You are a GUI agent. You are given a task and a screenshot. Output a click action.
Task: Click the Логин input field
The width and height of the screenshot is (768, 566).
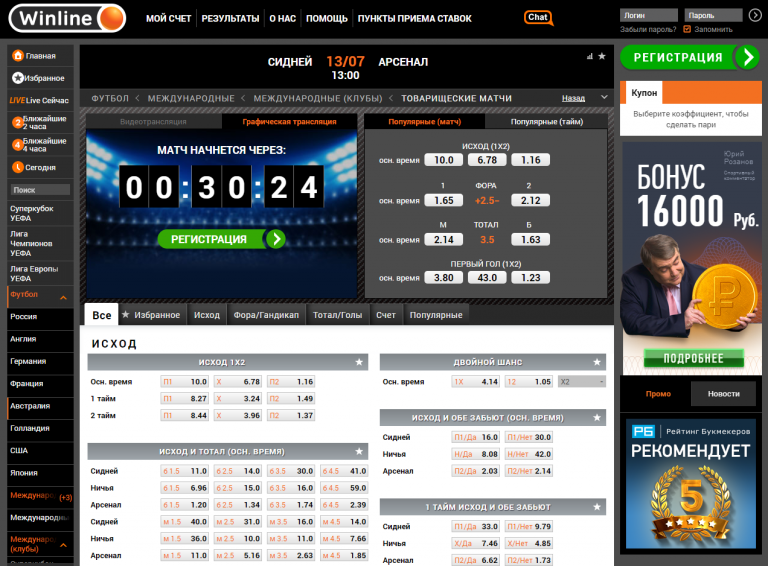click(x=647, y=15)
